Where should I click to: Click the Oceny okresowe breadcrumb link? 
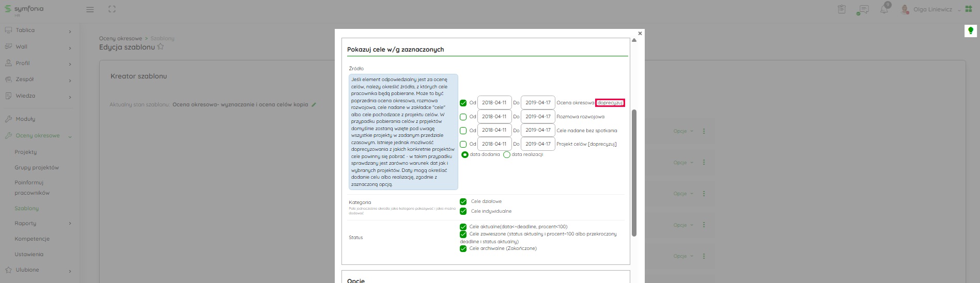[120, 39]
